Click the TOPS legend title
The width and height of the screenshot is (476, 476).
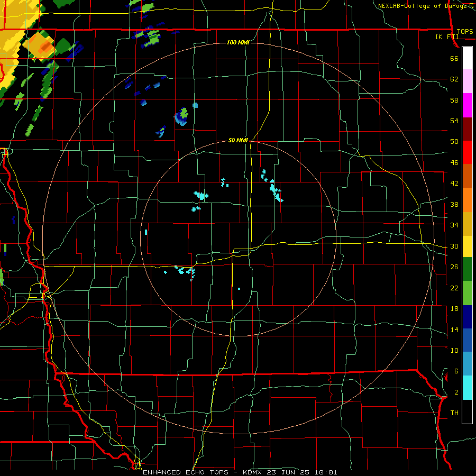tap(465, 32)
